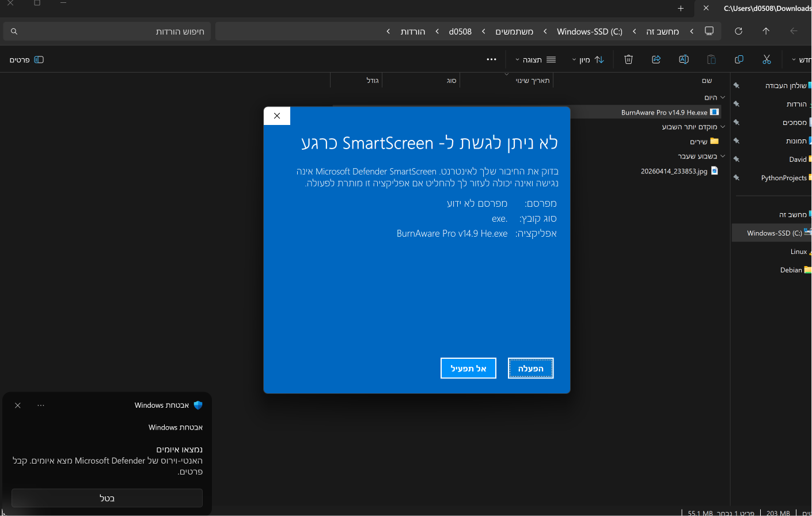The height and width of the screenshot is (516, 812).
Task: Open new tab with plus icon
Action: [x=681, y=8]
